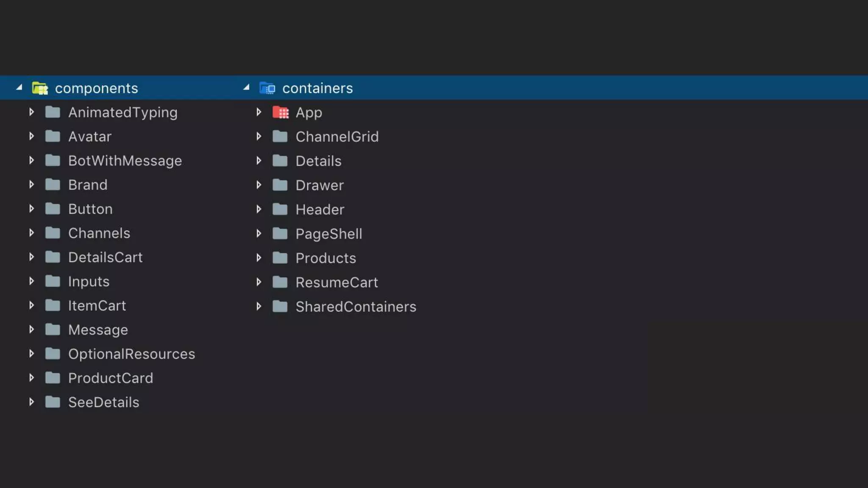Expand the AnimatedTyping folder arrow

click(31, 112)
